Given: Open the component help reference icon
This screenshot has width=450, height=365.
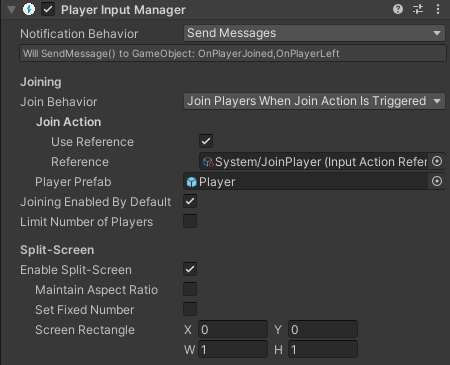Looking at the screenshot, I should click(398, 9).
